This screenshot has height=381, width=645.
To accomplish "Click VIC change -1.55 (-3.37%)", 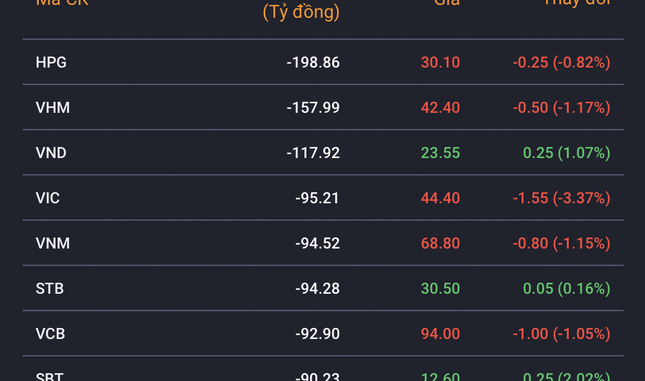I will (561, 198).
